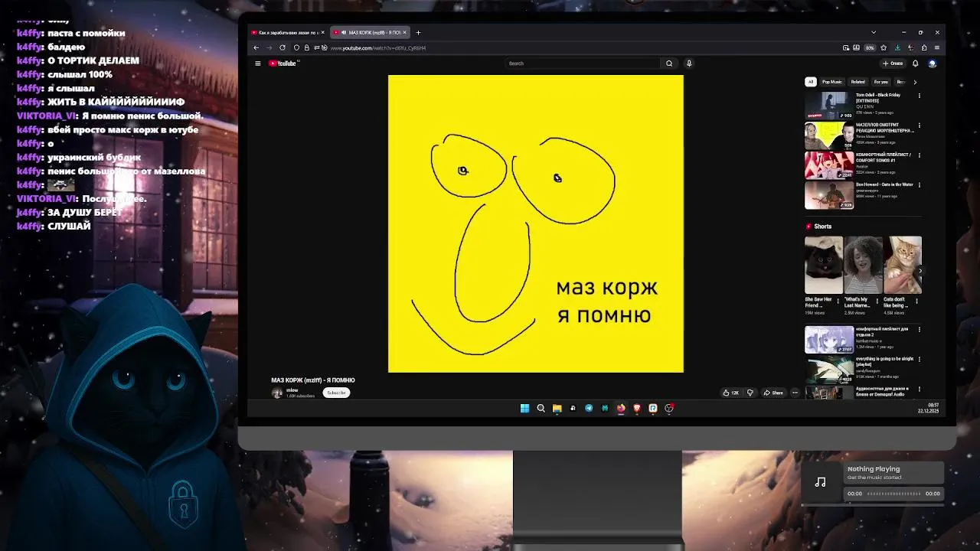Click the Subscribe button
This screenshot has width=980, height=551.
point(336,393)
